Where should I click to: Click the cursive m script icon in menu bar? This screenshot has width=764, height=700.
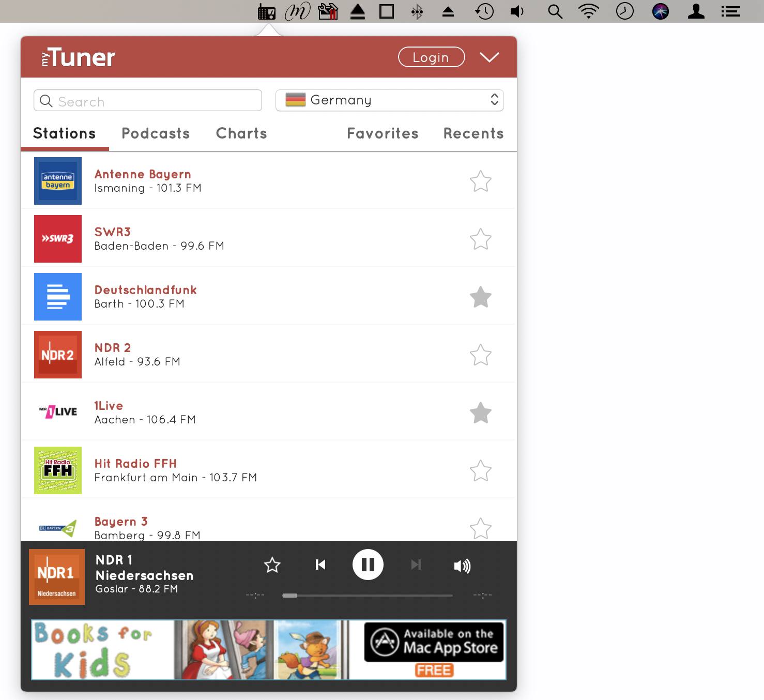pyautogui.click(x=298, y=11)
